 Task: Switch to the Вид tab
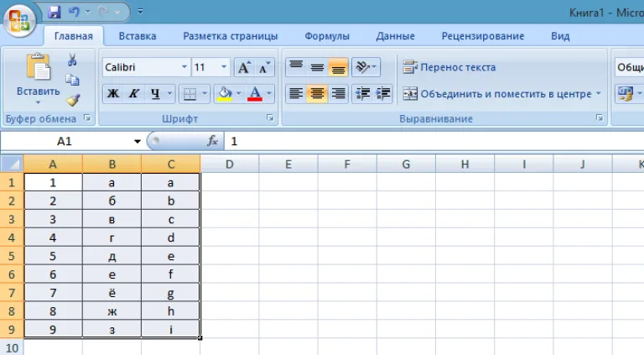(560, 36)
